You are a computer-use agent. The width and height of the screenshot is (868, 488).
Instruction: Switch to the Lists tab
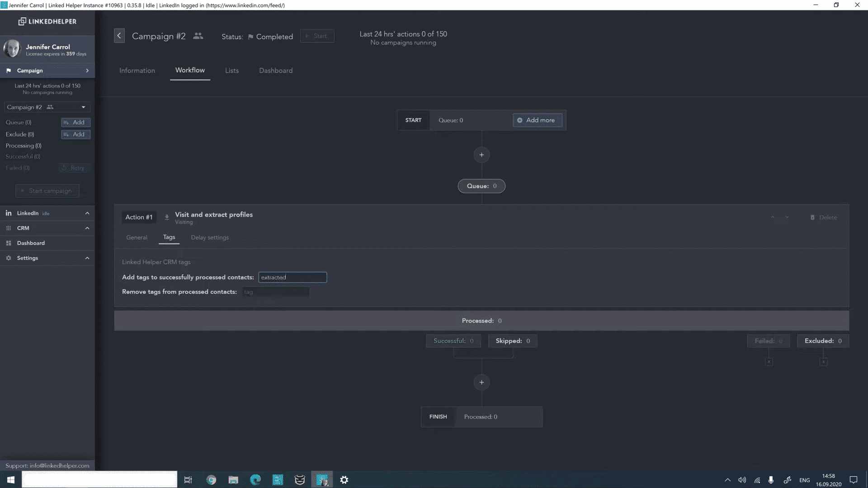232,71
